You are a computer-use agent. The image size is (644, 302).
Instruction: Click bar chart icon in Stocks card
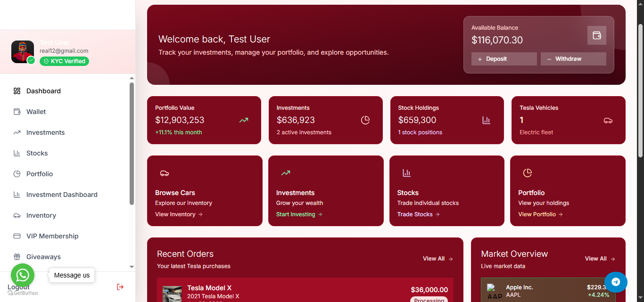(x=406, y=173)
